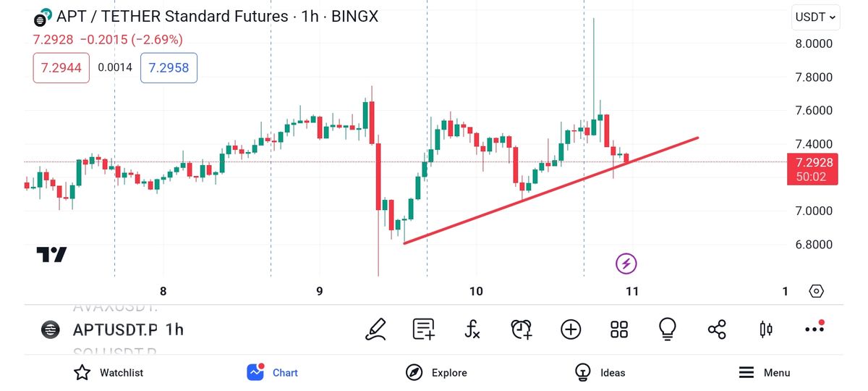Add a note to the chart
This screenshot has width=868, height=391.
424,329
